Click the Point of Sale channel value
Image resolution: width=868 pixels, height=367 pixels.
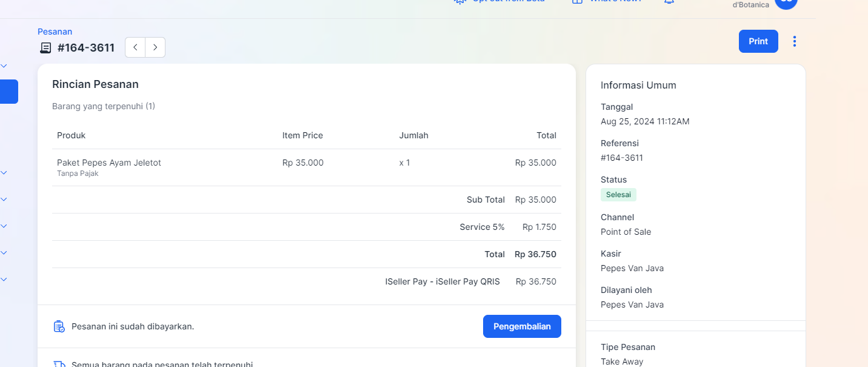626,232
